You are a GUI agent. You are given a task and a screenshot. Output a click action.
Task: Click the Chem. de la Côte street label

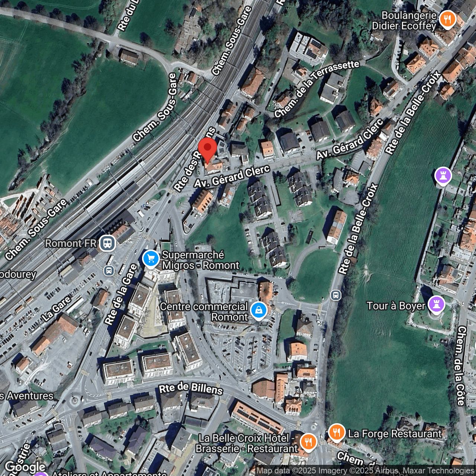pyautogui.click(x=461, y=366)
